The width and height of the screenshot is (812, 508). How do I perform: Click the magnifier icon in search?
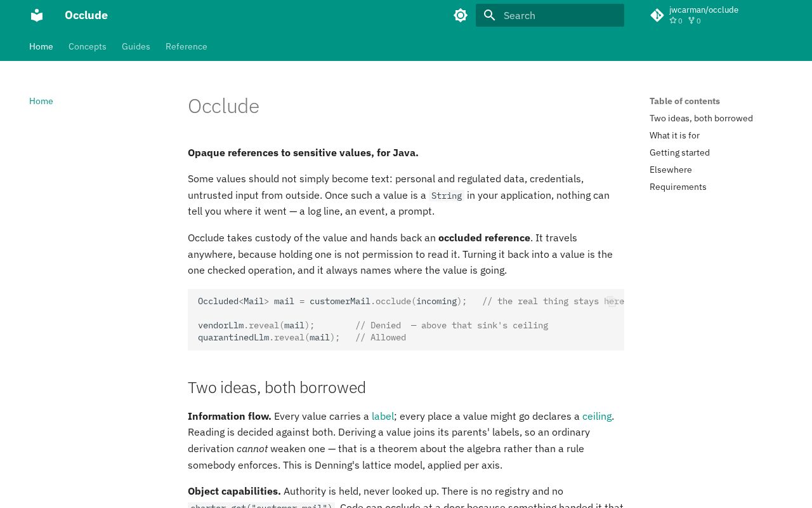(490, 15)
